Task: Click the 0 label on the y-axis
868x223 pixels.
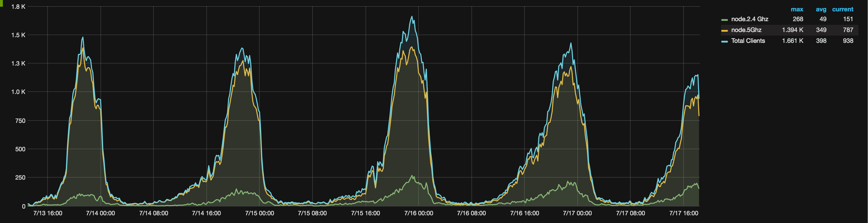Action: coord(24,206)
